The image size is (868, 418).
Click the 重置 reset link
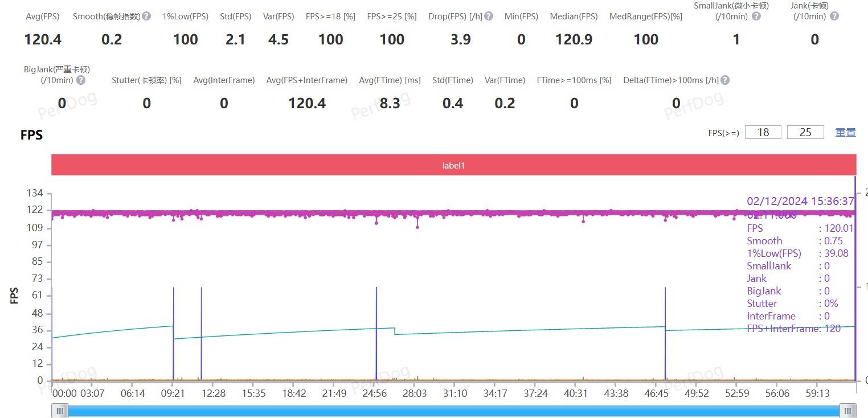[845, 132]
